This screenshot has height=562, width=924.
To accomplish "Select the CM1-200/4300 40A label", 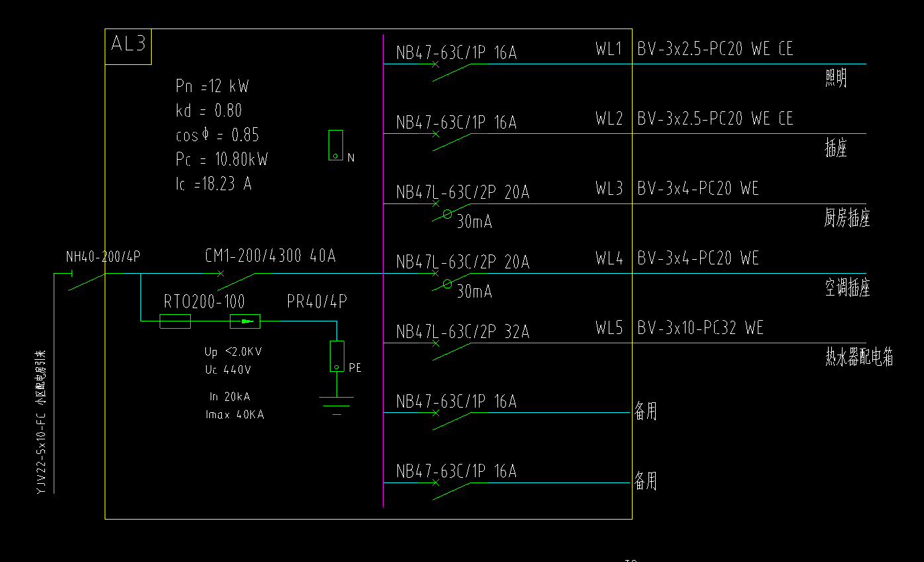I will coord(270,256).
